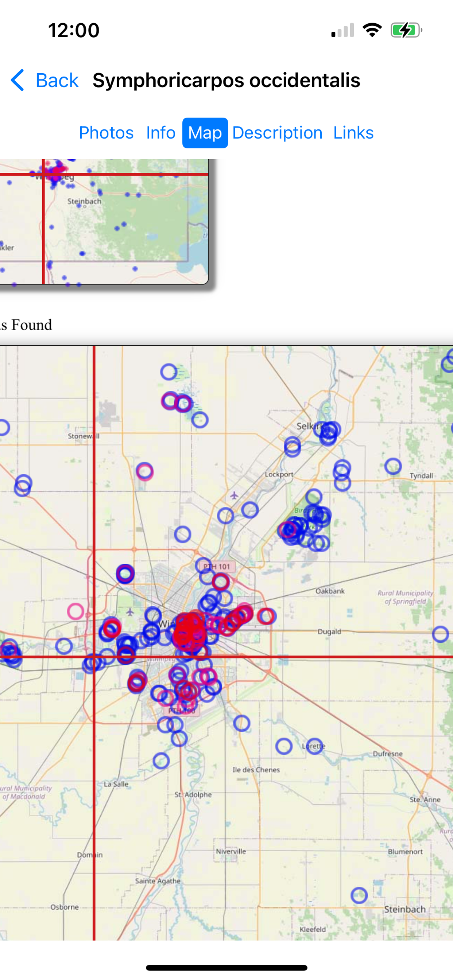Open the Description tab

(277, 133)
